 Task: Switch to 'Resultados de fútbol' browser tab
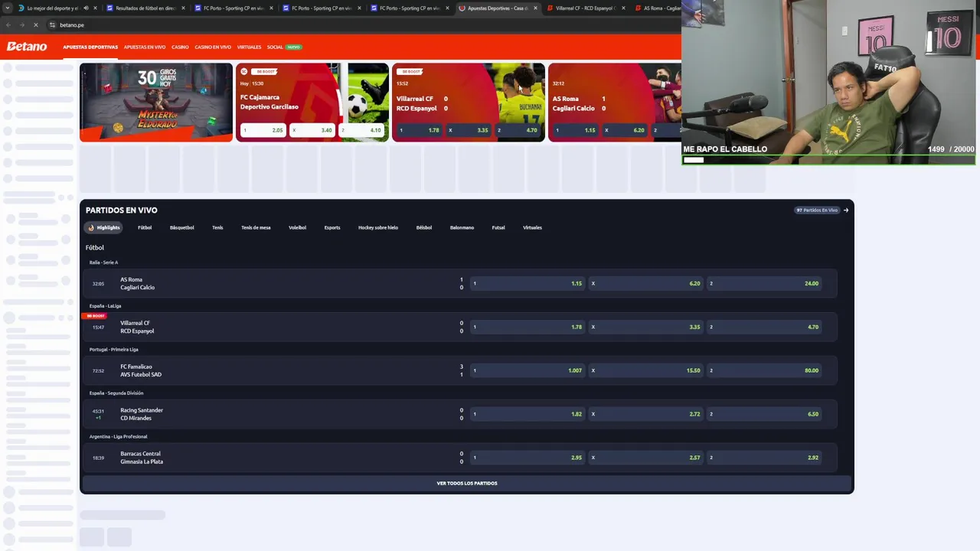[x=145, y=8]
